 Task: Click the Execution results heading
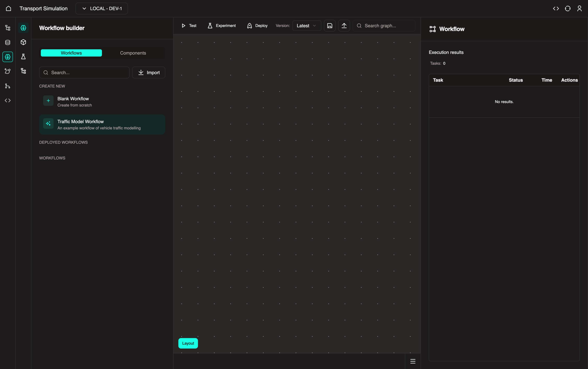(446, 52)
